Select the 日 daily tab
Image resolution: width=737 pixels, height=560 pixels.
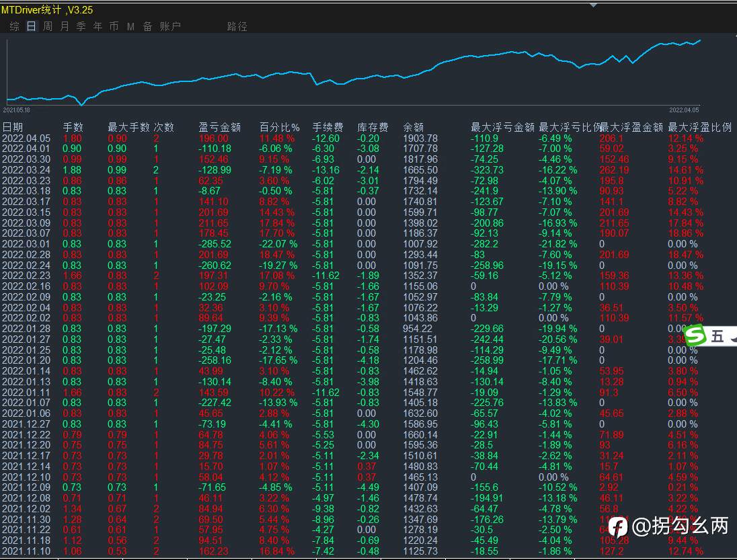point(31,26)
